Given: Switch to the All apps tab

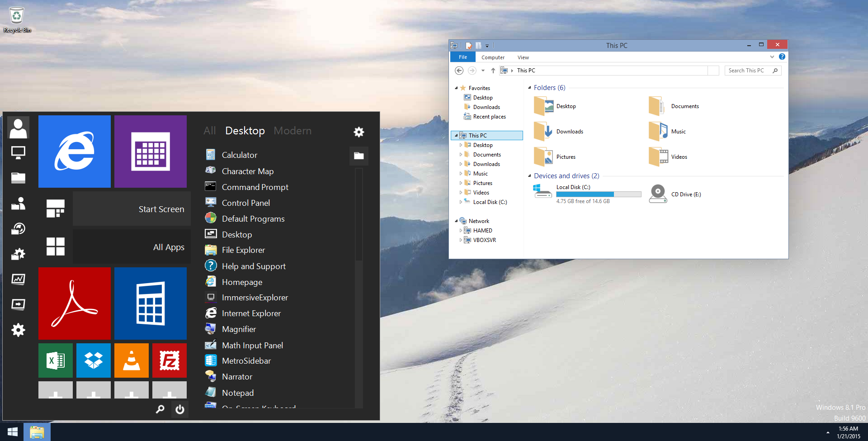Looking at the screenshot, I should pyautogui.click(x=209, y=131).
